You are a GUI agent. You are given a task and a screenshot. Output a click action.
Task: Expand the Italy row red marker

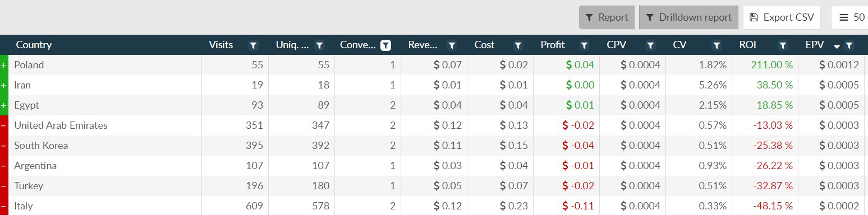(4, 205)
